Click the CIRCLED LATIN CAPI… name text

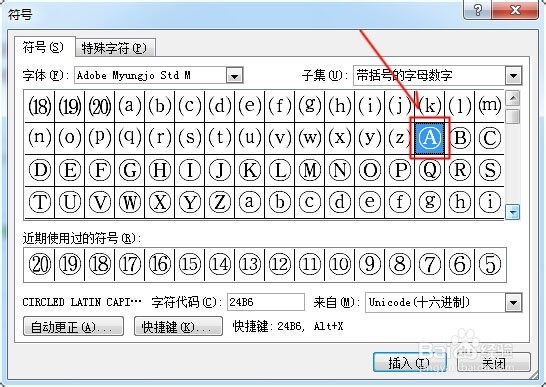pos(82,302)
